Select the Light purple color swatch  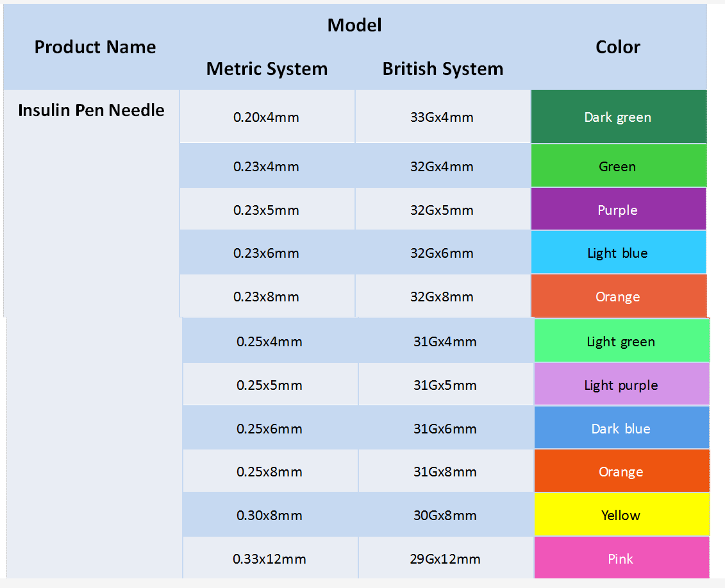point(621,385)
